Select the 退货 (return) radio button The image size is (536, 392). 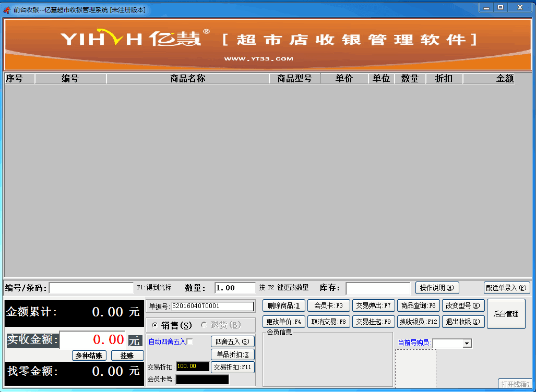tap(204, 325)
